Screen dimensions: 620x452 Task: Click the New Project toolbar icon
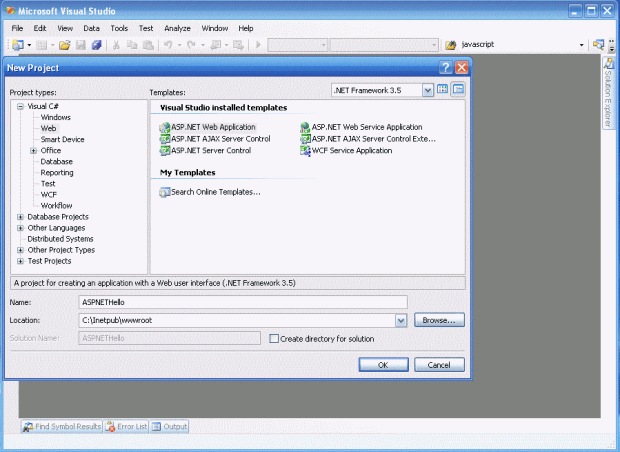point(17,45)
